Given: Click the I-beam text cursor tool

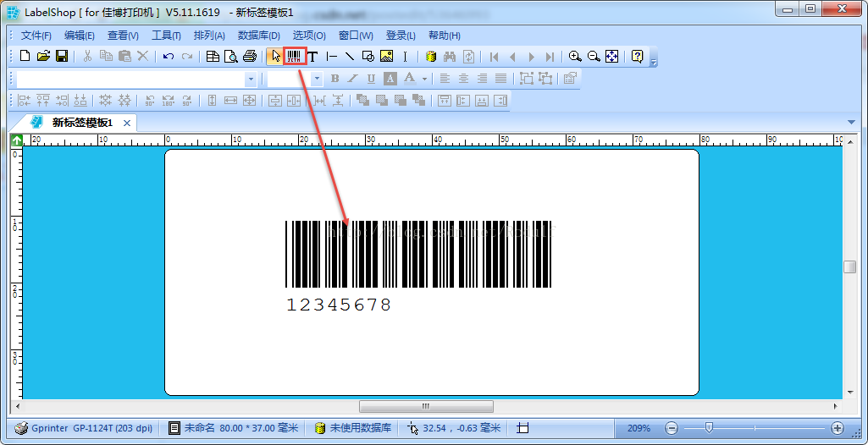Looking at the screenshot, I should click(405, 56).
